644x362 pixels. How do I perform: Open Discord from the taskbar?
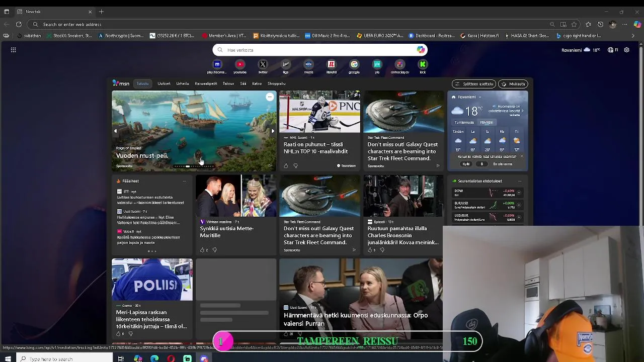click(204, 358)
